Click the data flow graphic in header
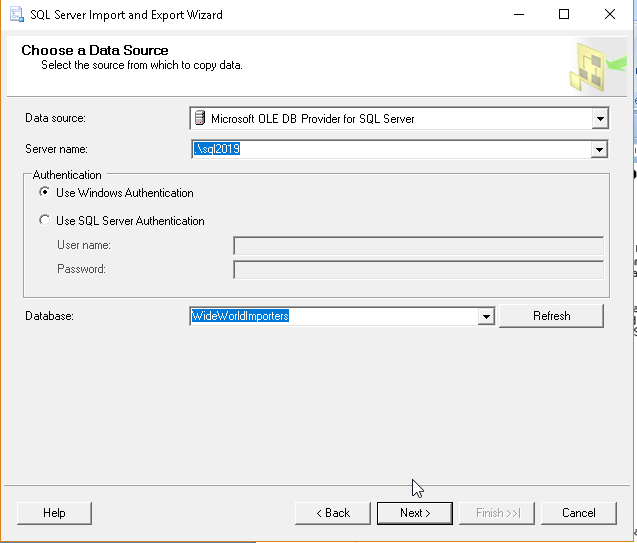Image resolution: width=637 pixels, height=543 pixels. (x=596, y=66)
